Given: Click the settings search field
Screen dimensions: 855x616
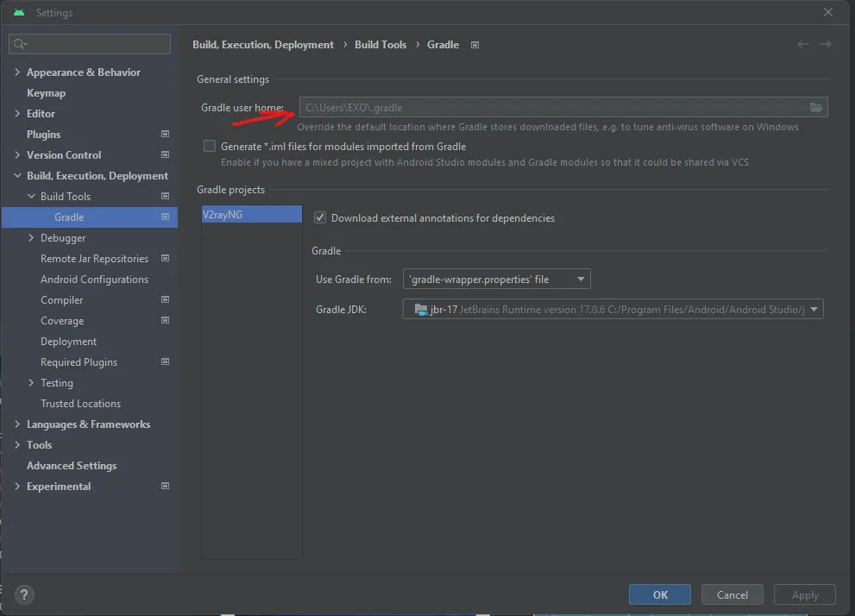Looking at the screenshot, I should coord(90,44).
